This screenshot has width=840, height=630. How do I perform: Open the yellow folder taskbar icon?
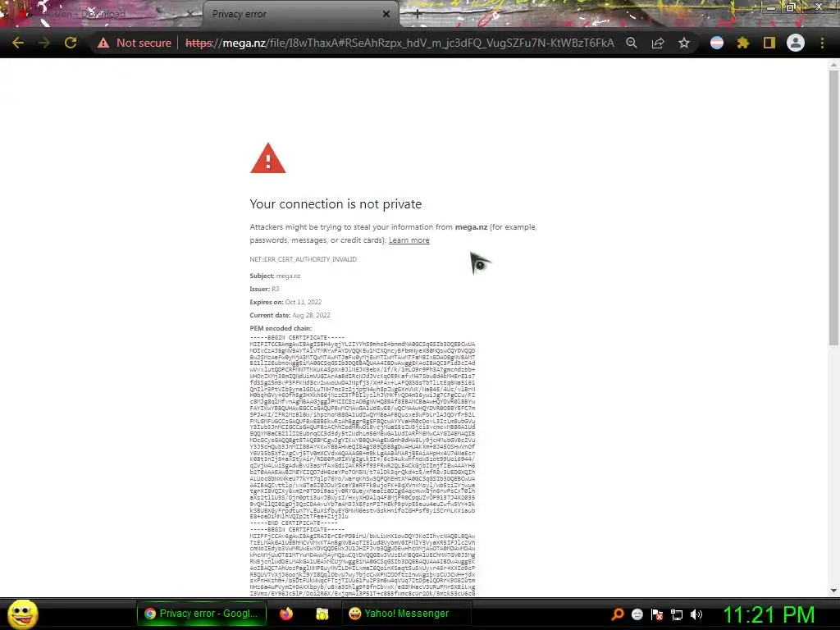[x=322, y=614]
